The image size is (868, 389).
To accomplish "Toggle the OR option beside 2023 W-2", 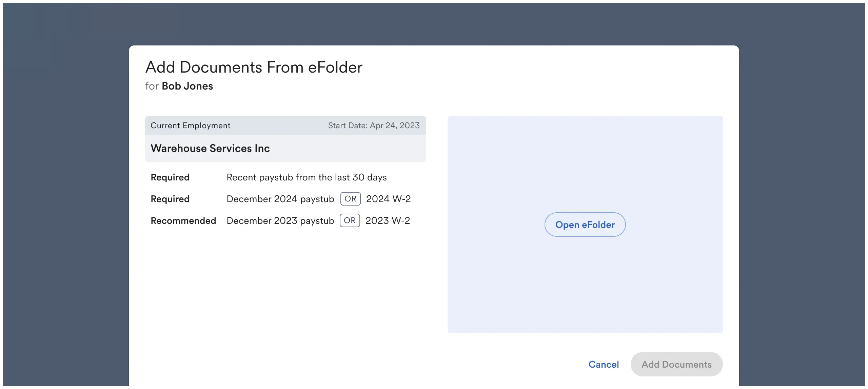I will [349, 220].
